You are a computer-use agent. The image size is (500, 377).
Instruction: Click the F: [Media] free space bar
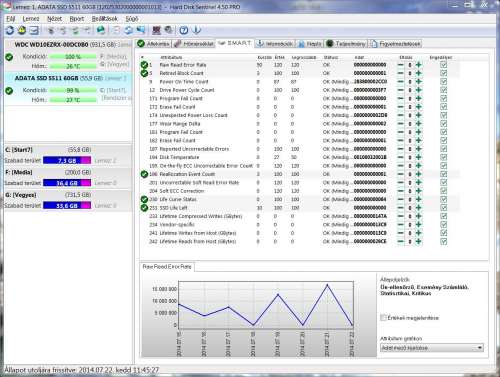click(x=67, y=183)
